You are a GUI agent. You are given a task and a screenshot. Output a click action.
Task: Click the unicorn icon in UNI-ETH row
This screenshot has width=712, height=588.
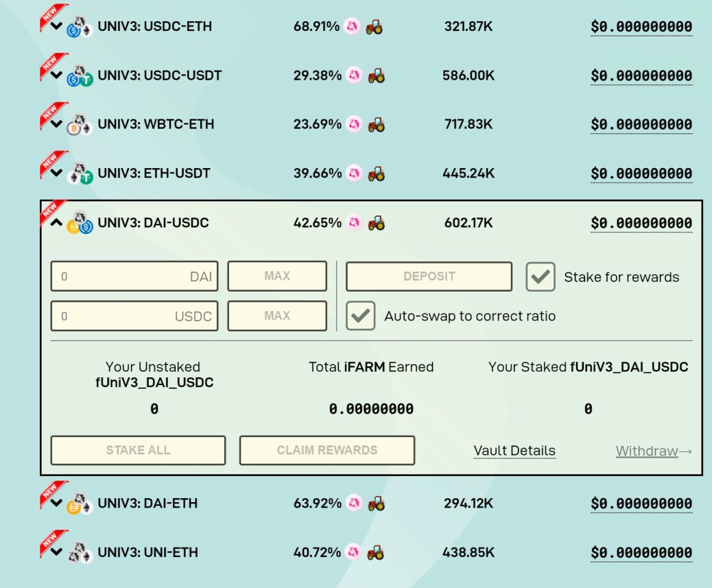(353, 552)
